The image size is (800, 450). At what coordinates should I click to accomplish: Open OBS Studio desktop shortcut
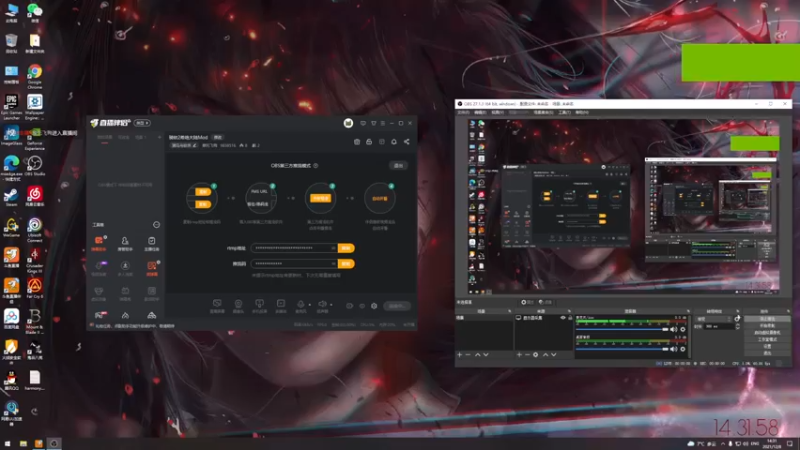pos(35,166)
